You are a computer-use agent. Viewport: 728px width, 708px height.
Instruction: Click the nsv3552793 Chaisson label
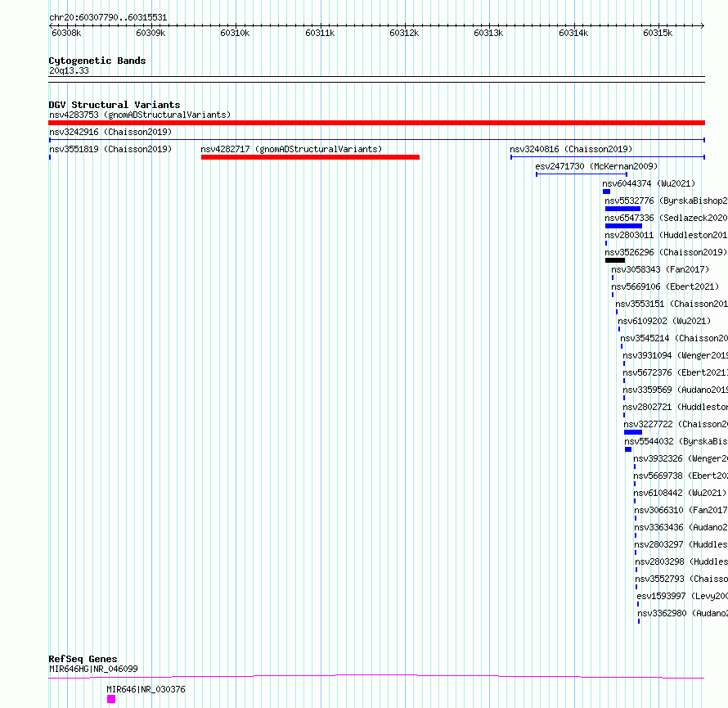[x=681, y=579]
